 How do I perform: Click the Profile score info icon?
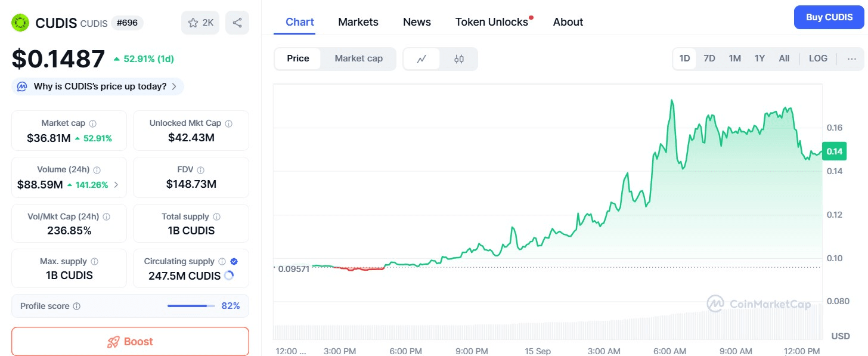tap(76, 306)
